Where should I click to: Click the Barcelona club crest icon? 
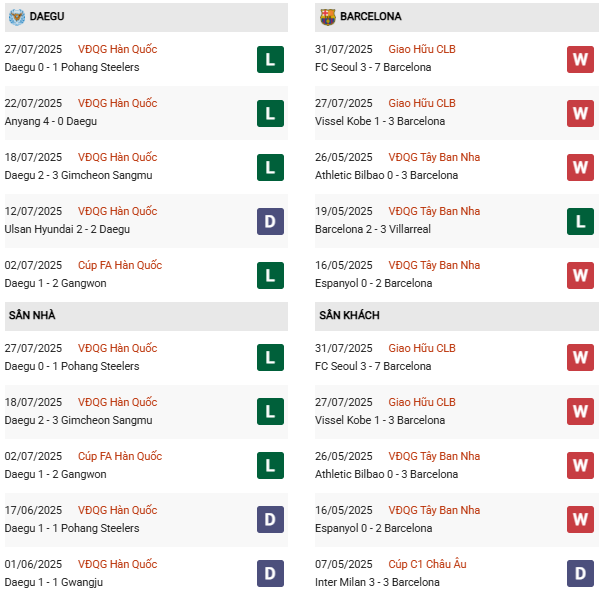click(x=328, y=17)
